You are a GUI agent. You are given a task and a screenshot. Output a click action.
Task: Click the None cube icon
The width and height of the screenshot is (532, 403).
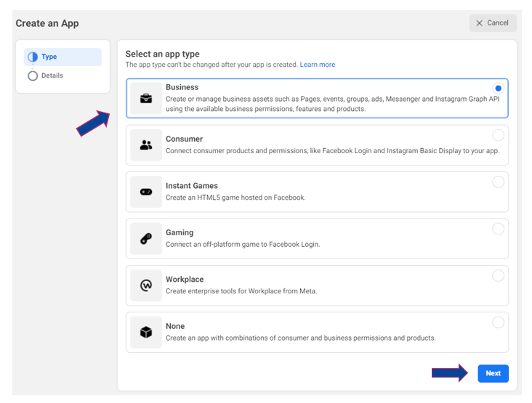146,333
